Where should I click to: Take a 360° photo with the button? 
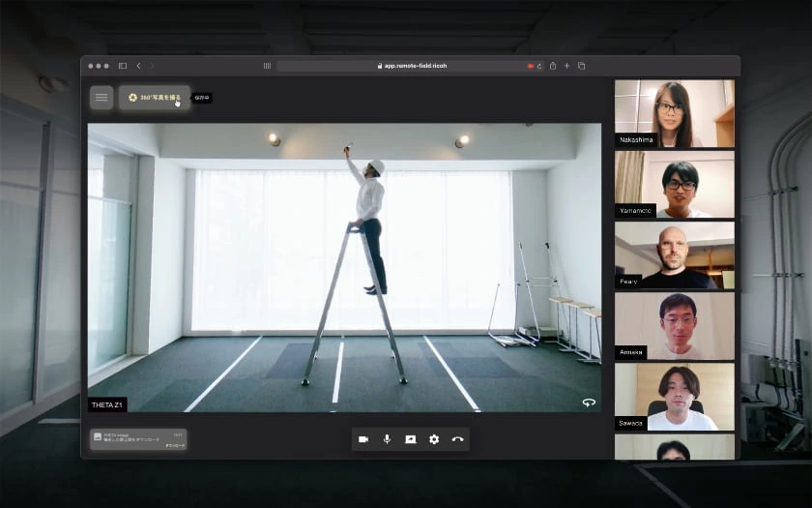155,98
